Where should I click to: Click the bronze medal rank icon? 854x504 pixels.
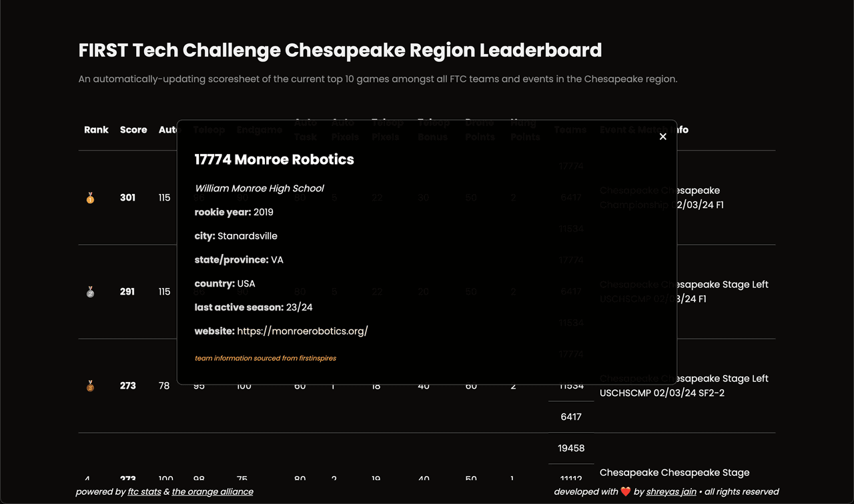(90, 386)
